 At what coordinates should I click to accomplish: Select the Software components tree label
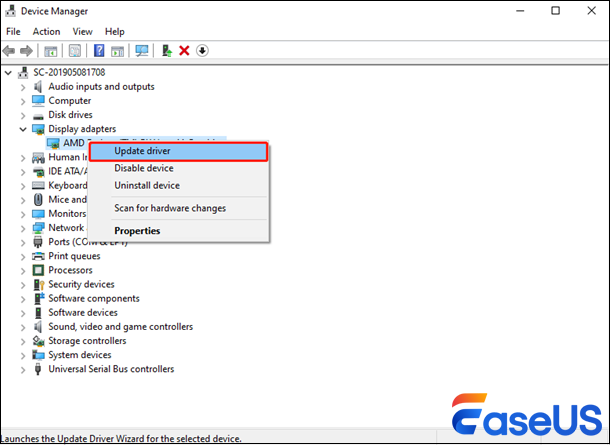coord(94,298)
